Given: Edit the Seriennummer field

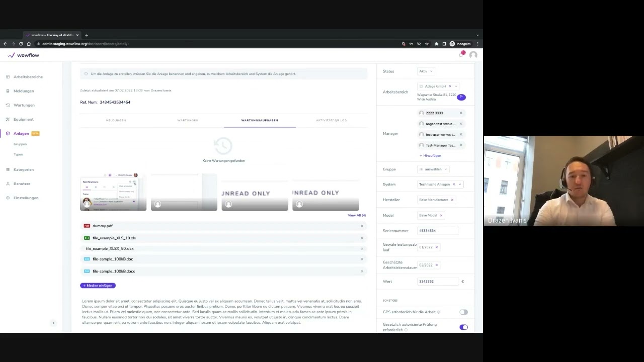Looking at the screenshot, I should [438, 231].
